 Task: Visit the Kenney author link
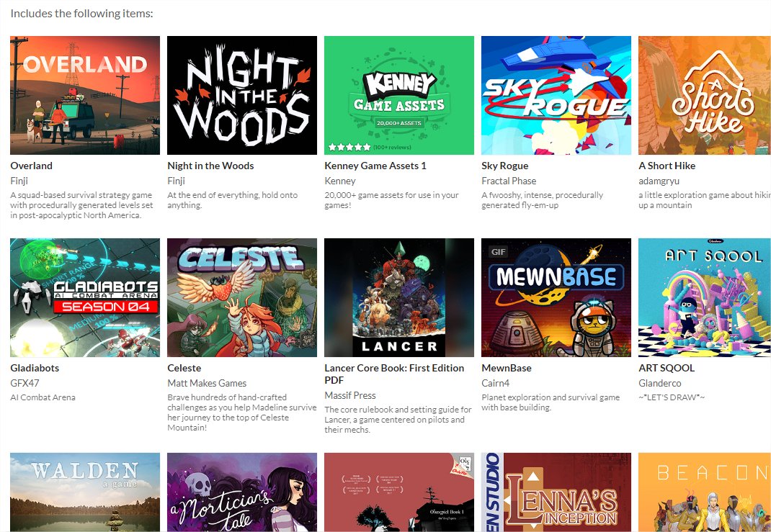[x=340, y=181]
